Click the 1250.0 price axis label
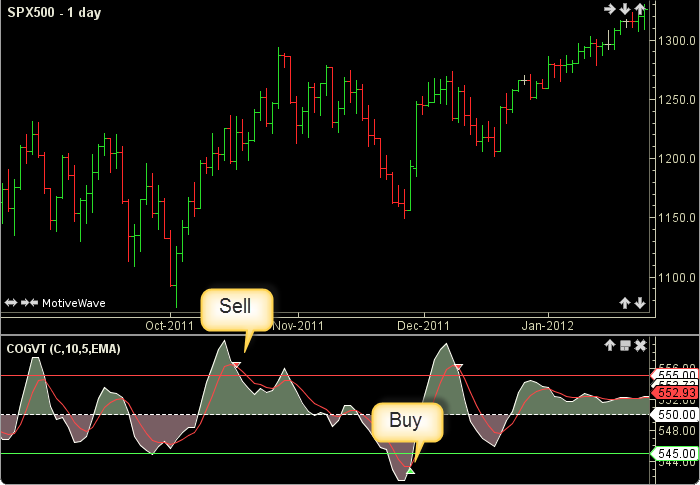 coord(677,100)
